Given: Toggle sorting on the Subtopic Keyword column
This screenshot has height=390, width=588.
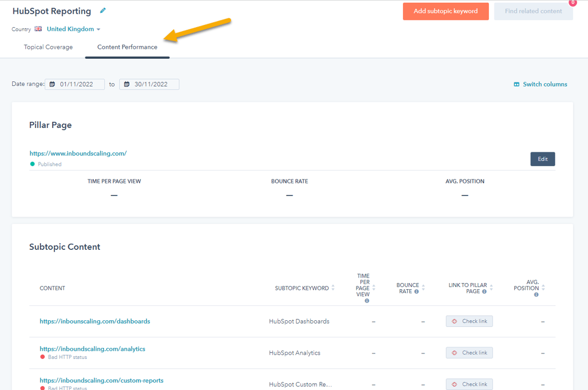Looking at the screenshot, I should [x=333, y=288].
